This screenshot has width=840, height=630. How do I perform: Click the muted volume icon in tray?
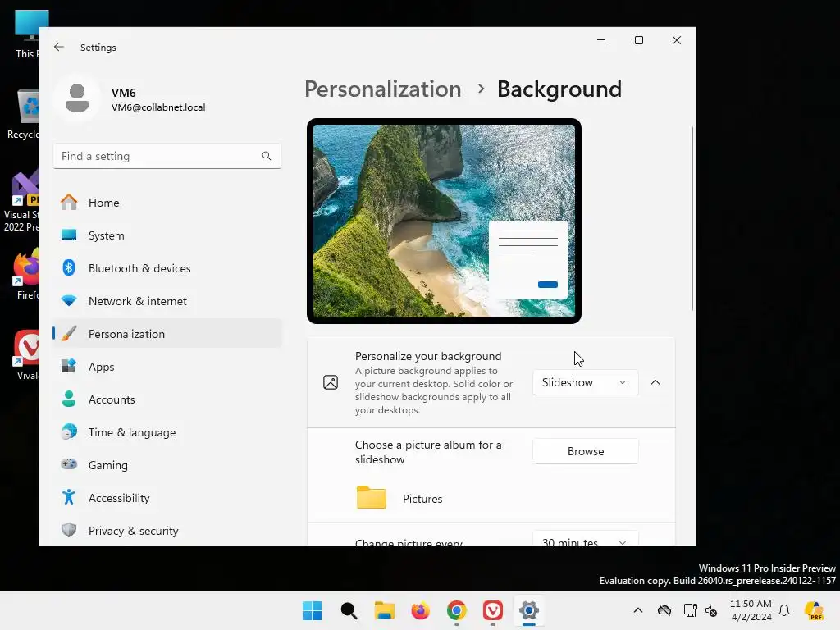711,610
